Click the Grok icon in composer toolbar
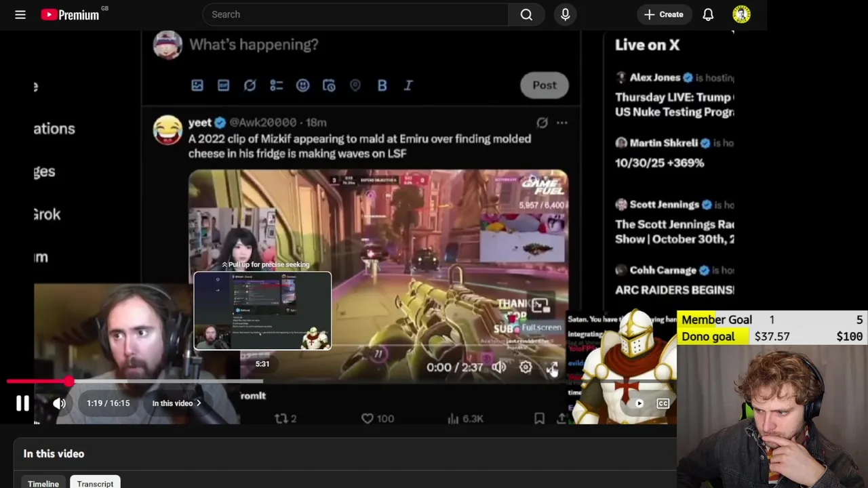 [x=250, y=85]
